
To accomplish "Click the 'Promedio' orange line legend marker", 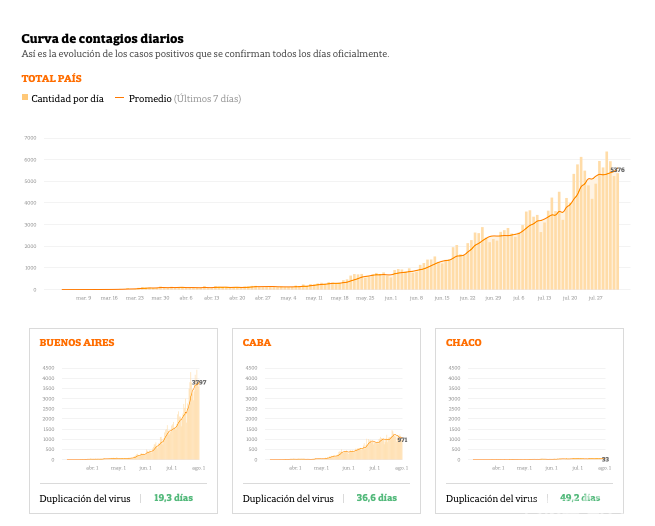I will click(x=119, y=98).
